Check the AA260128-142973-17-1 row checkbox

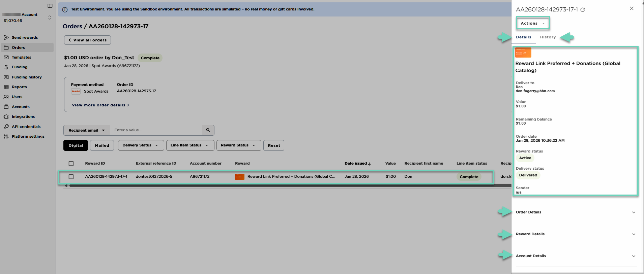[71, 177]
